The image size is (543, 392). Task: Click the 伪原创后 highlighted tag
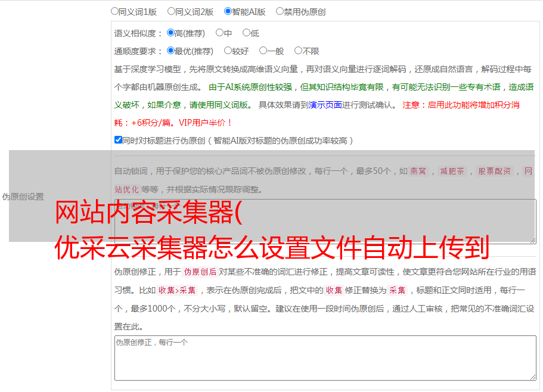[x=200, y=272]
